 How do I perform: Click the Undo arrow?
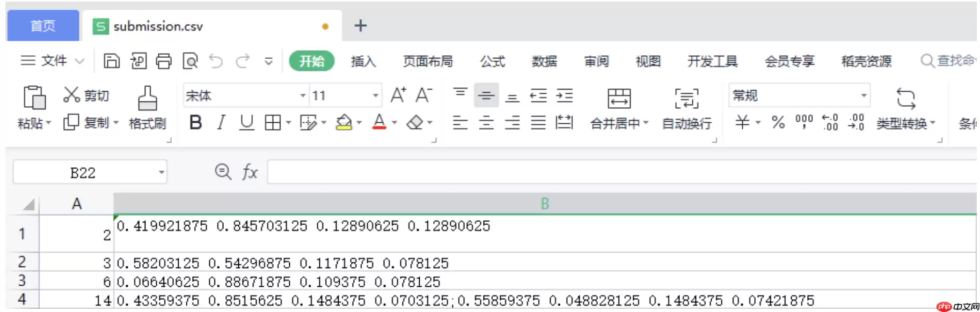tap(216, 61)
